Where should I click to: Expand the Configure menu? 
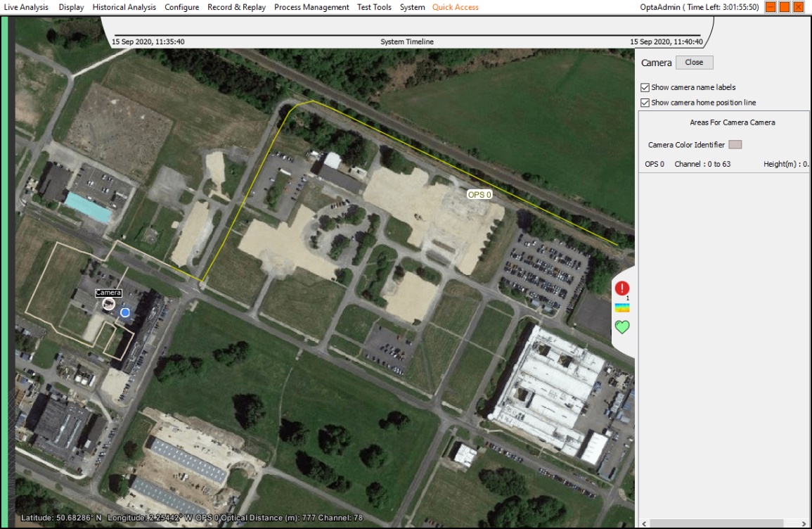coord(181,7)
